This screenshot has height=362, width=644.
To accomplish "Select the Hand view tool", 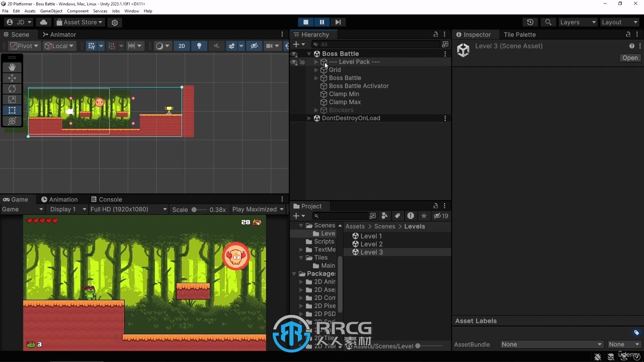I will click(x=12, y=67).
